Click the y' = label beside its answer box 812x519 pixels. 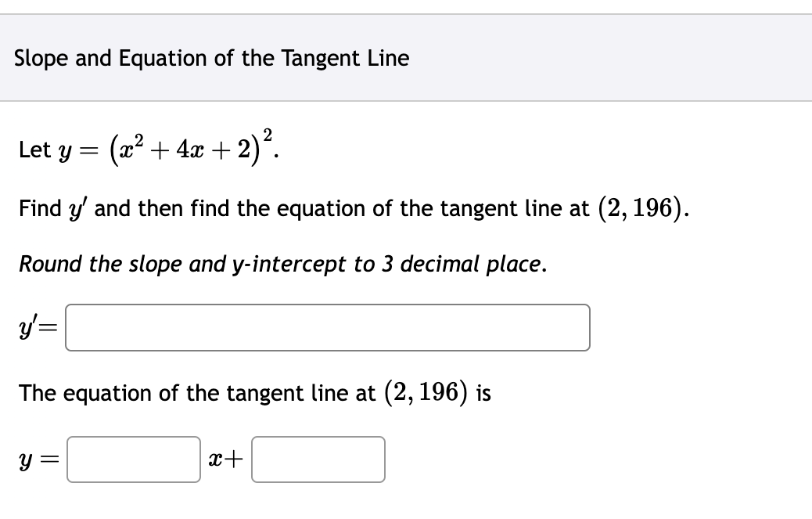(x=38, y=327)
